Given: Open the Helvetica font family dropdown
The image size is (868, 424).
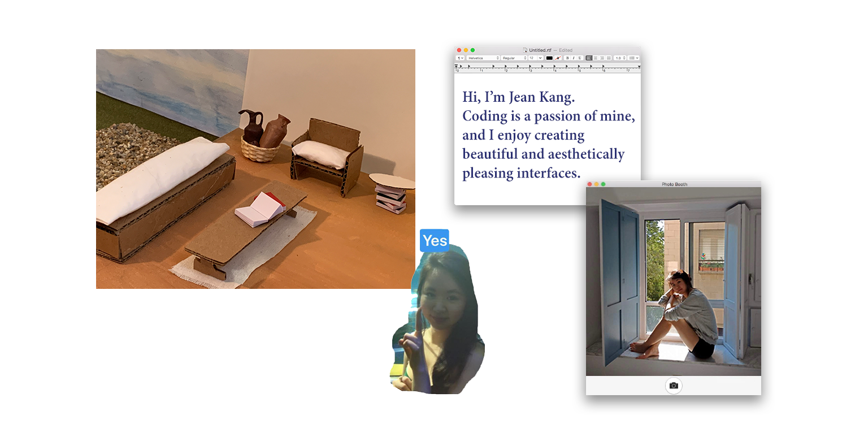Looking at the screenshot, I should [x=483, y=58].
